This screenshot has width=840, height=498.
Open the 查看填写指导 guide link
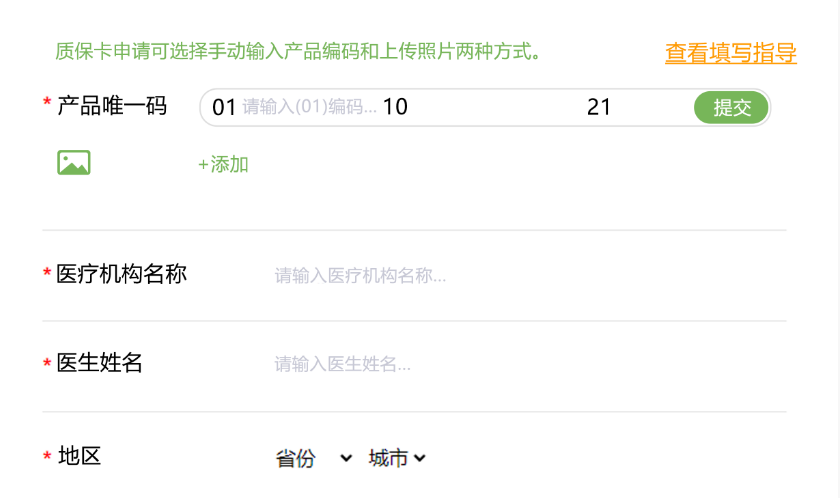730,53
